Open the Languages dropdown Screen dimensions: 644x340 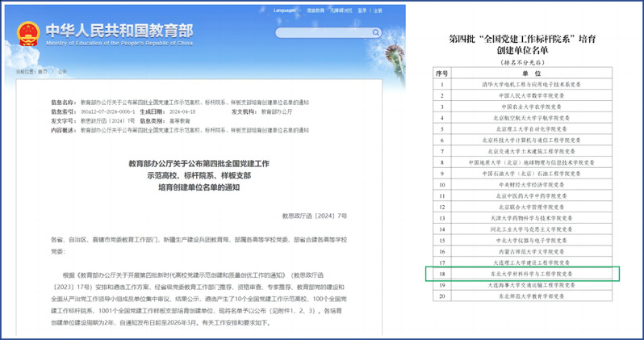point(286,10)
